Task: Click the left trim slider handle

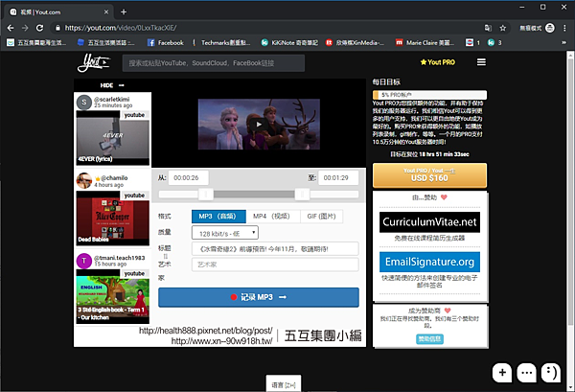Action: pyautogui.click(x=206, y=195)
